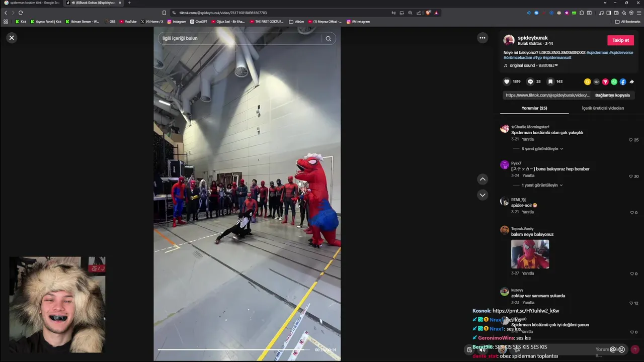Screen dimensions: 644x362
Task: Open the browser hamburger menu
Action: tap(639, 13)
